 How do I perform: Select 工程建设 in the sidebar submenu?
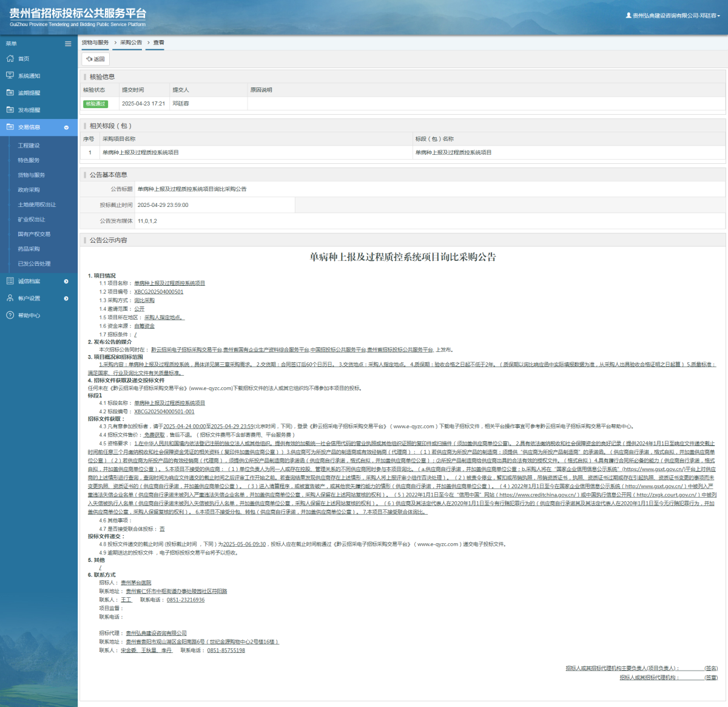click(x=29, y=146)
